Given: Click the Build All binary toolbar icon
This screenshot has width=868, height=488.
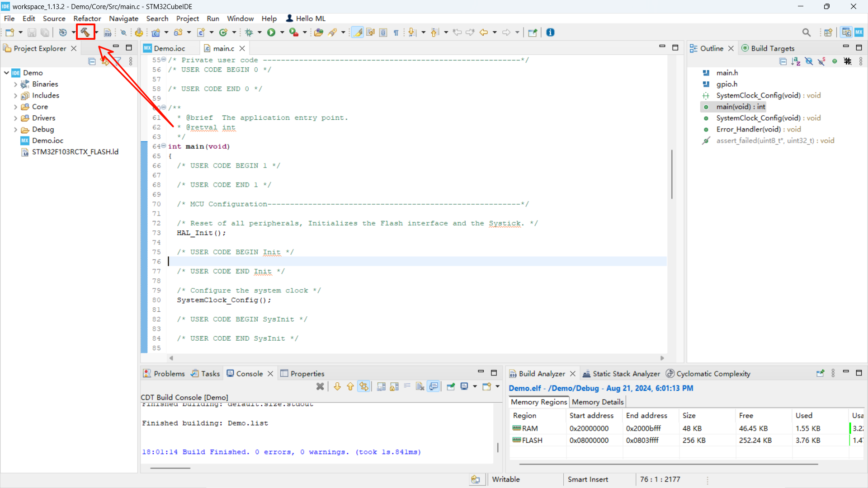Looking at the screenshot, I should click(x=108, y=33).
